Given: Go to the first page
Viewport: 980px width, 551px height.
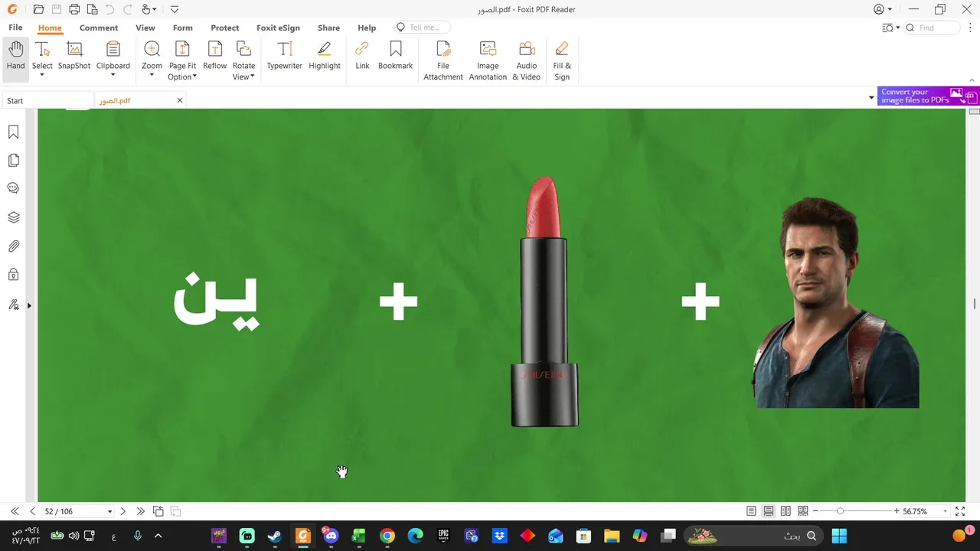Looking at the screenshot, I should click(x=15, y=511).
